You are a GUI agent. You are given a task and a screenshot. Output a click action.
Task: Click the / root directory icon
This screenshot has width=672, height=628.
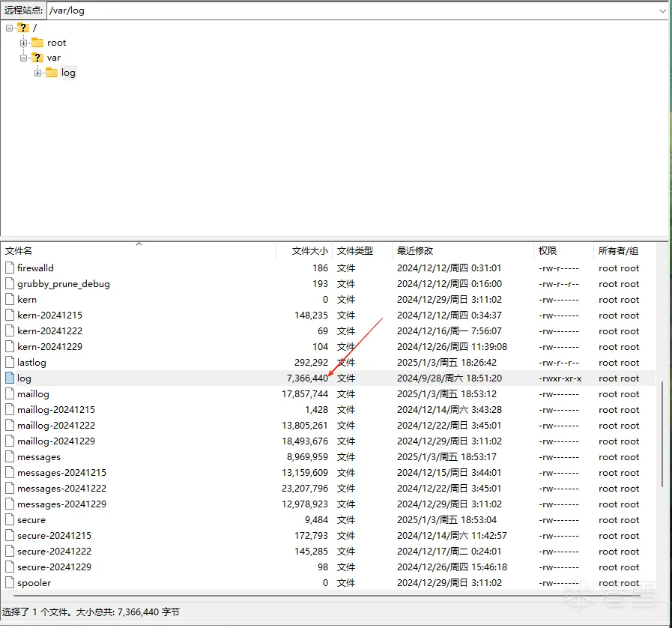click(22, 28)
